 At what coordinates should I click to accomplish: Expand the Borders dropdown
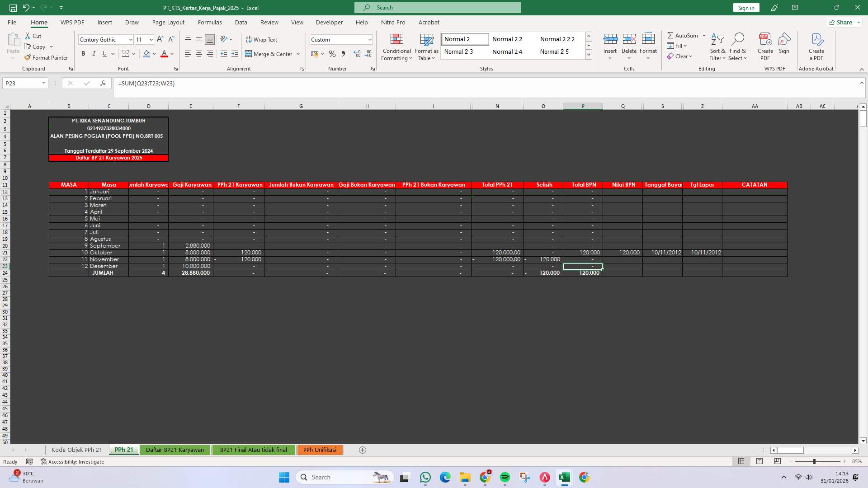(x=133, y=54)
